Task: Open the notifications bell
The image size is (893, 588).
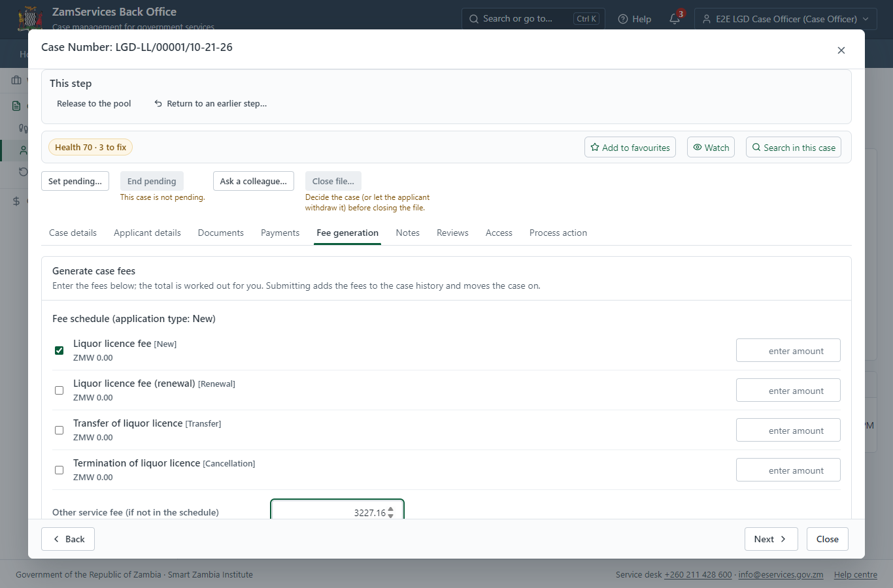Action: (675, 19)
